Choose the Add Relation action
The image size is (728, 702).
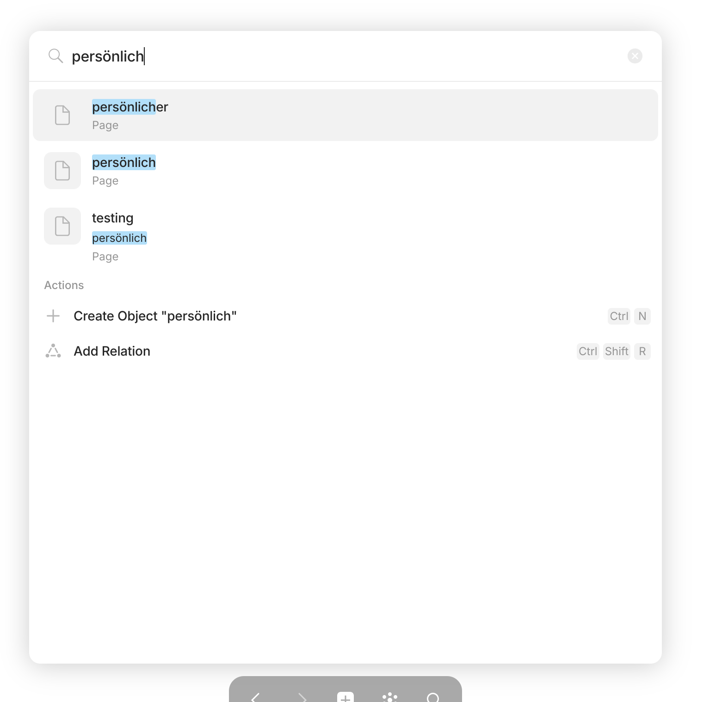coord(345,351)
